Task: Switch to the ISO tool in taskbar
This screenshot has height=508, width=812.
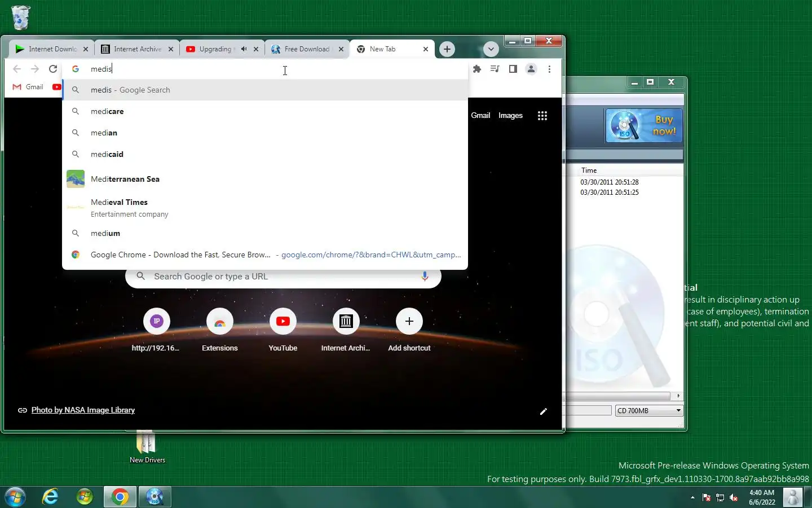Action: click(155, 497)
